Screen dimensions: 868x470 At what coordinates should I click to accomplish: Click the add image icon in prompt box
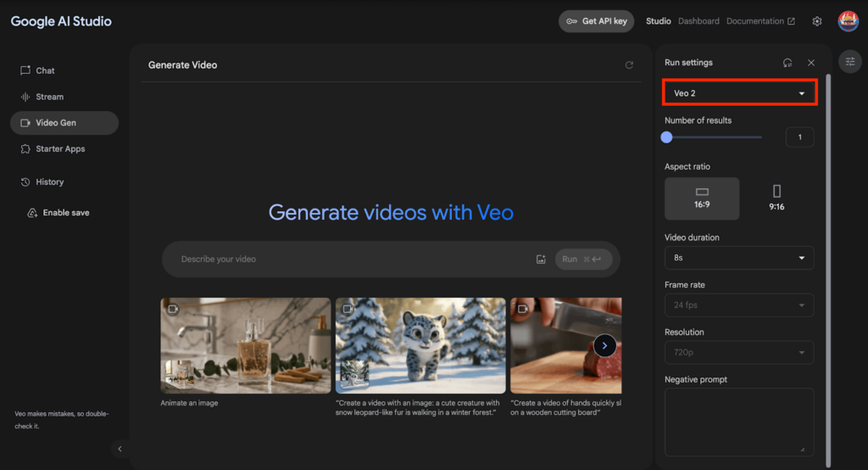[541, 260]
